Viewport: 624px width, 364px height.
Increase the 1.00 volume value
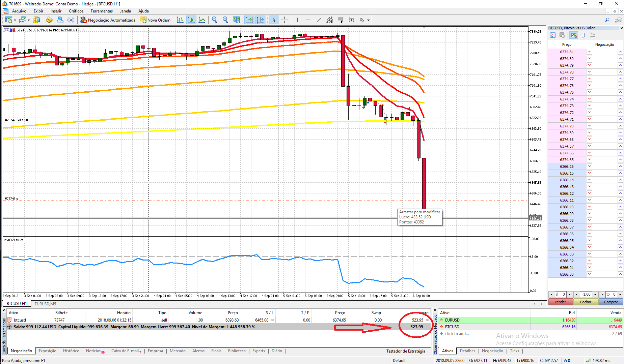[x=595, y=295]
